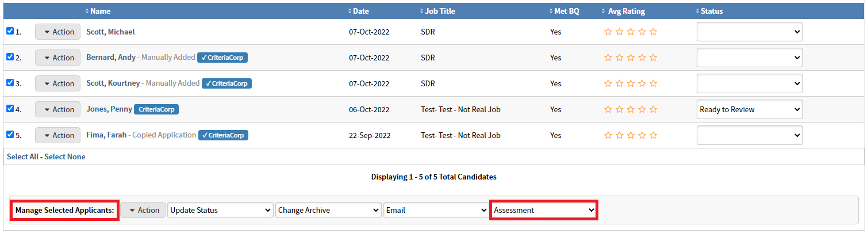
Task: Sort the list by Avg Rating header
Action: (626, 11)
